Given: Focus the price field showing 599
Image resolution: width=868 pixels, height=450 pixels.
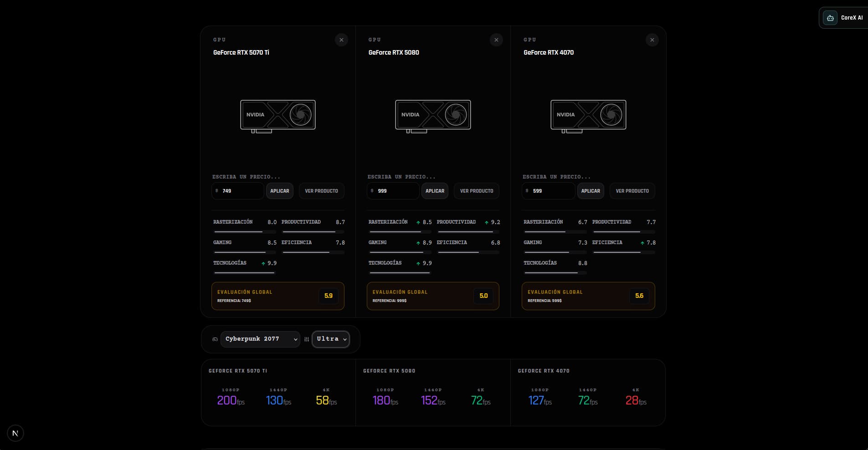Looking at the screenshot, I should click(548, 191).
